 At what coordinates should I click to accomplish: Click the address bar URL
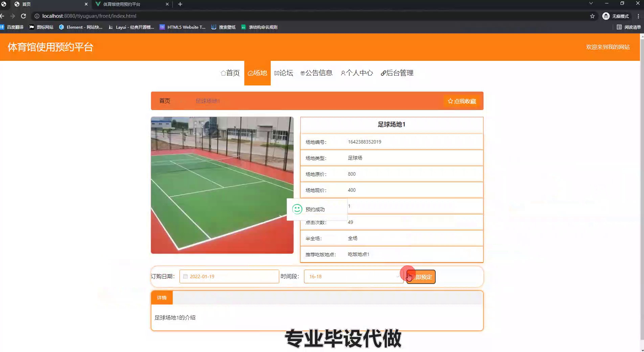tap(89, 16)
